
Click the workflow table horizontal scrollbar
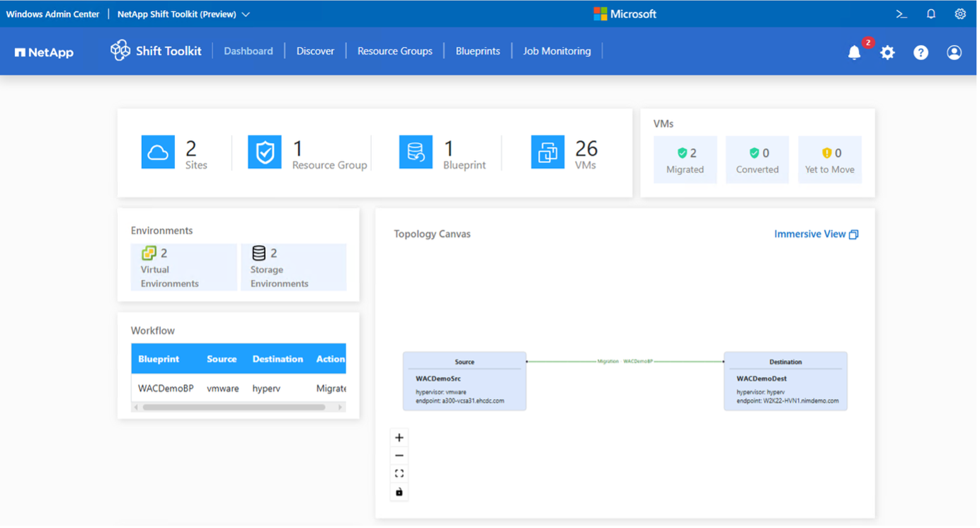pos(235,408)
